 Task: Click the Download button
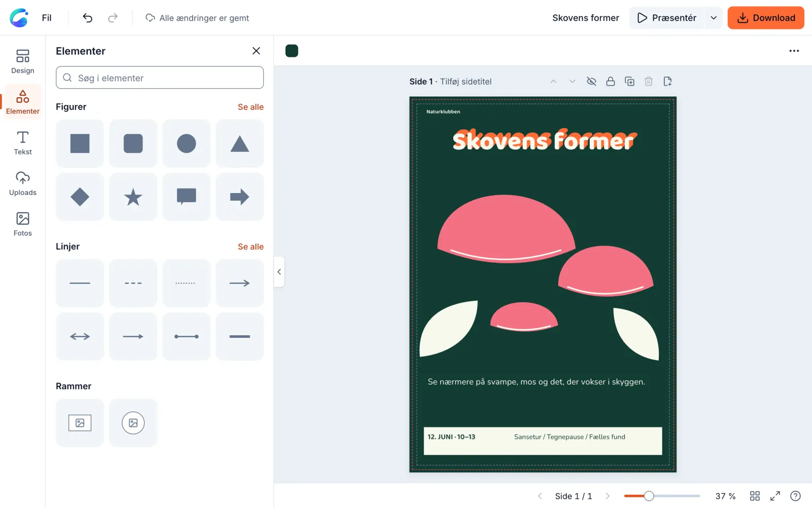pos(766,18)
